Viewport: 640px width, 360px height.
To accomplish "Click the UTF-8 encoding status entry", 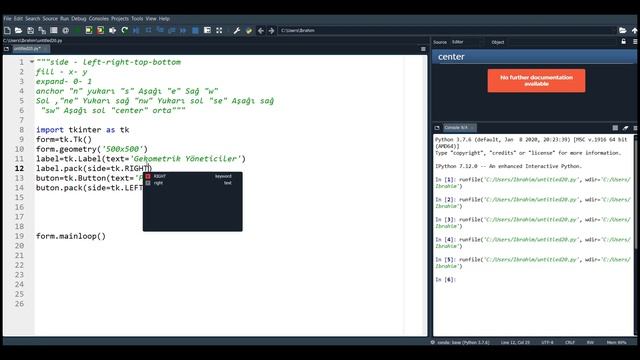I will click(547, 342).
